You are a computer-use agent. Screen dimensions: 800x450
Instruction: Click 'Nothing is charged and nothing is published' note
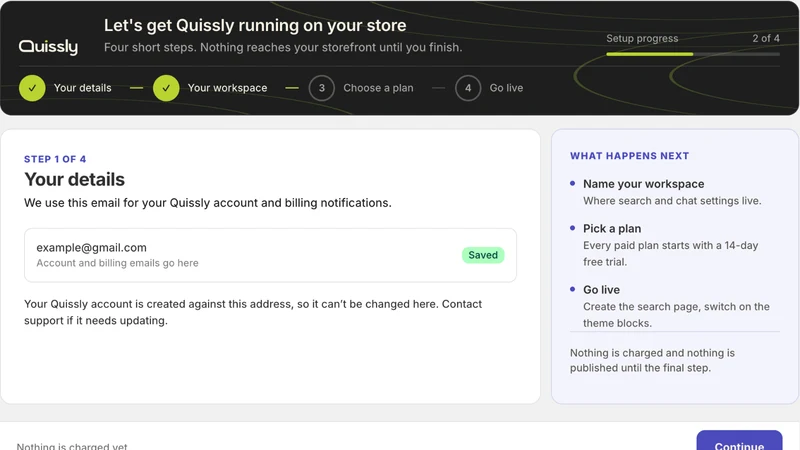652,360
